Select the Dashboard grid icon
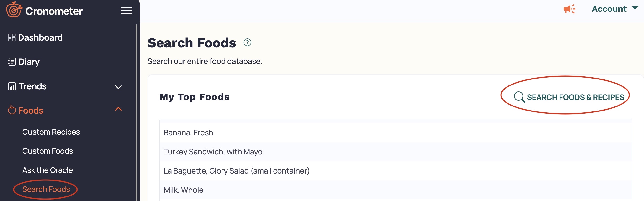644x201 pixels. (x=11, y=37)
